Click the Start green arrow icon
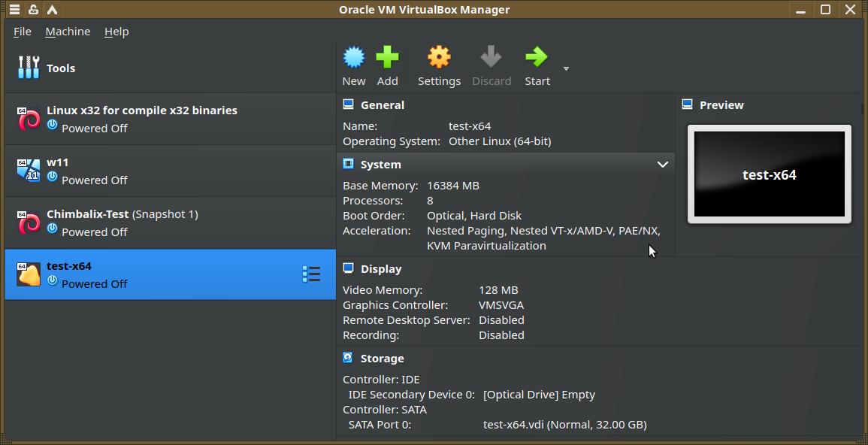This screenshot has width=868, height=445. (x=537, y=58)
